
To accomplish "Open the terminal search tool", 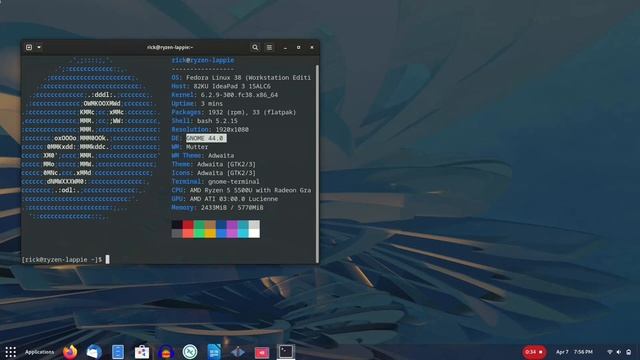I will (255, 47).
